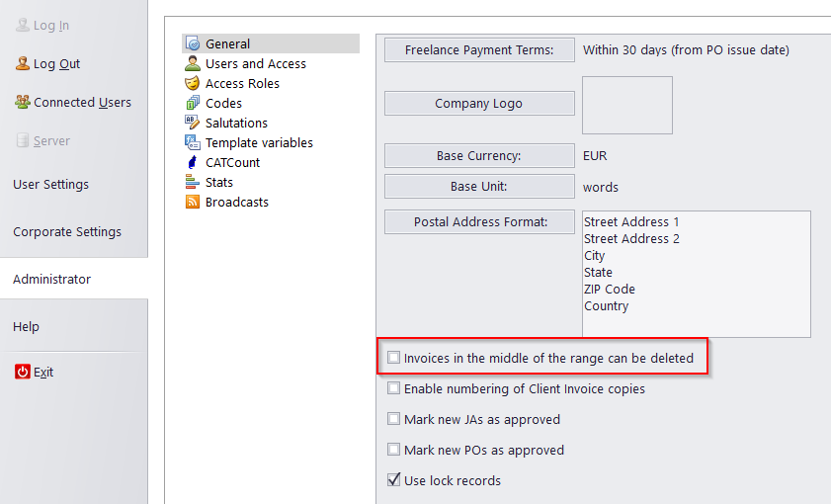Select Salutations in the settings list
The image size is (831, 504).
pyautogui.click(x=236, y=123)
